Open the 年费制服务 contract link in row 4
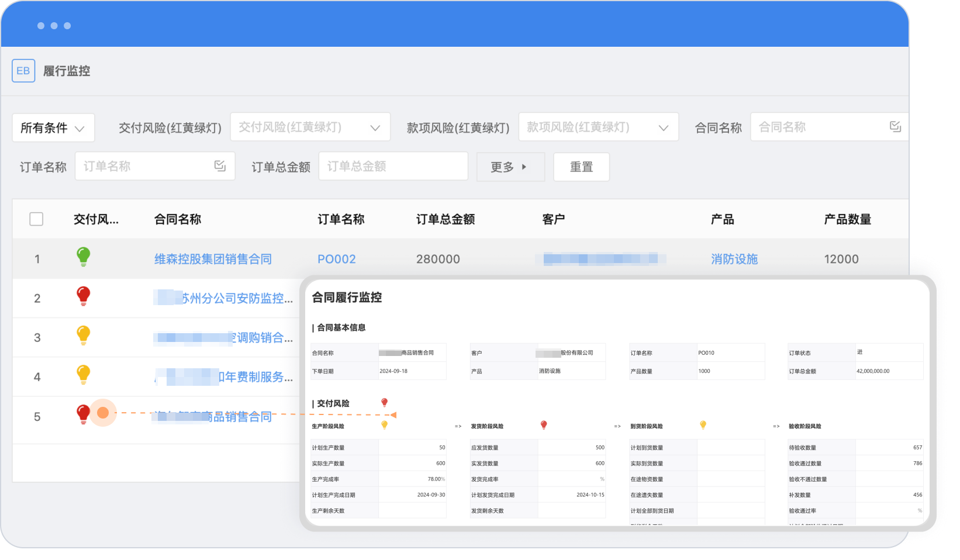Viewport: 960px width, 560px height. (x=223, y=376)
